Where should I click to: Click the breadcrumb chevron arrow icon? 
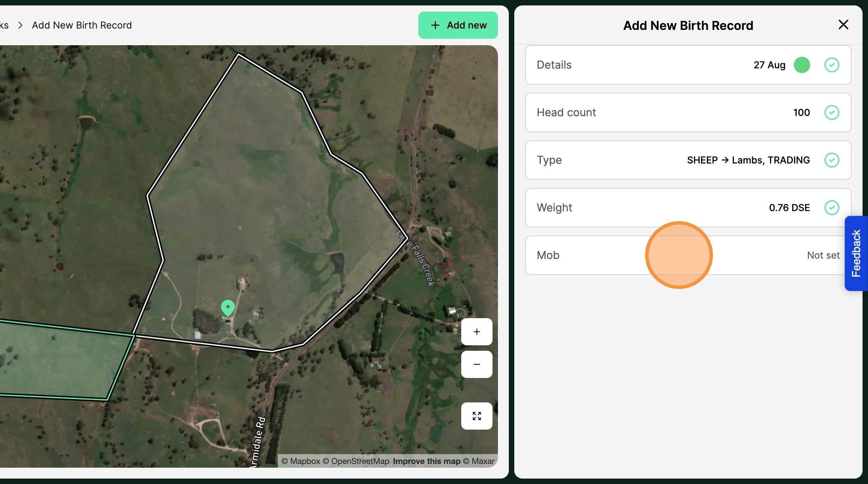tap(20, 25)
